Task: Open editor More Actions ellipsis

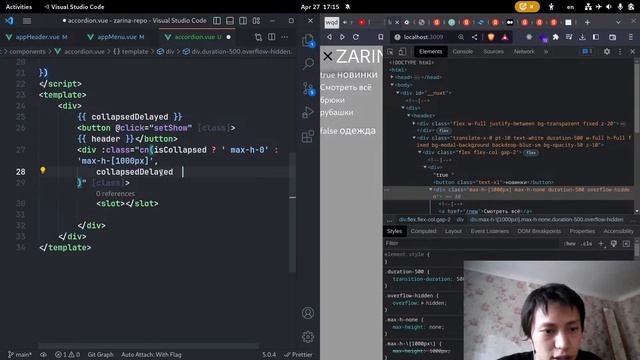Action: tap(284, 37)
